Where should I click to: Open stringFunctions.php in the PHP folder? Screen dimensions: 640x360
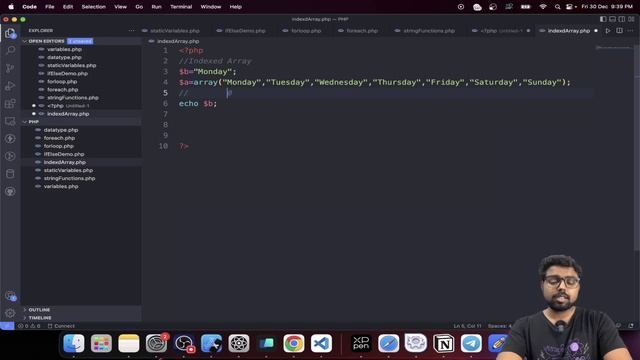pos(69,178)
